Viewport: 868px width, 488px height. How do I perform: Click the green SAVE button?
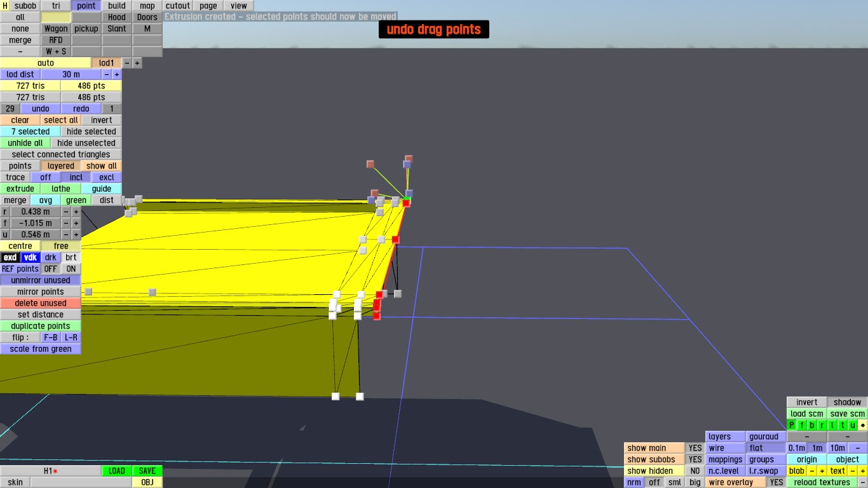coord(147,471)
